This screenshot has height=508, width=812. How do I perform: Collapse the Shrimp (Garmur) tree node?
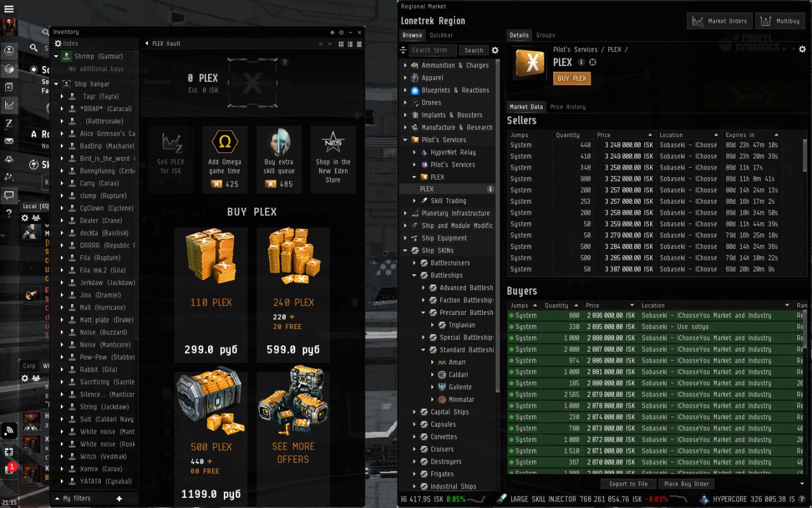tap(56, 57)
